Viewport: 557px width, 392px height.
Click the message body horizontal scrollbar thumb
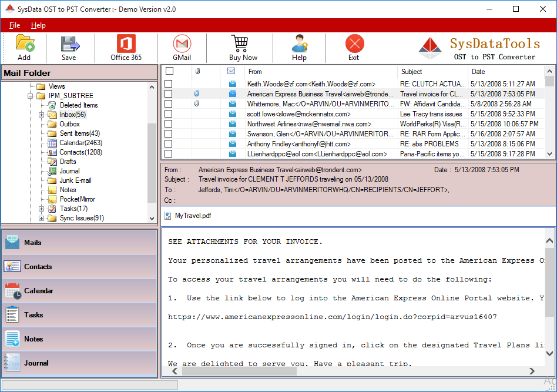[x=239, y=371]
